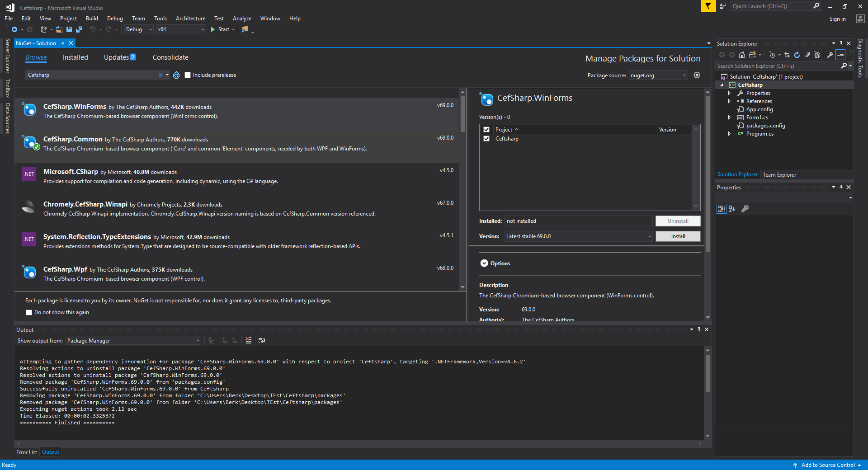868x470 pixels.
Task: Click the Install button
Action: pyautogui.click(x=678, y=236)
